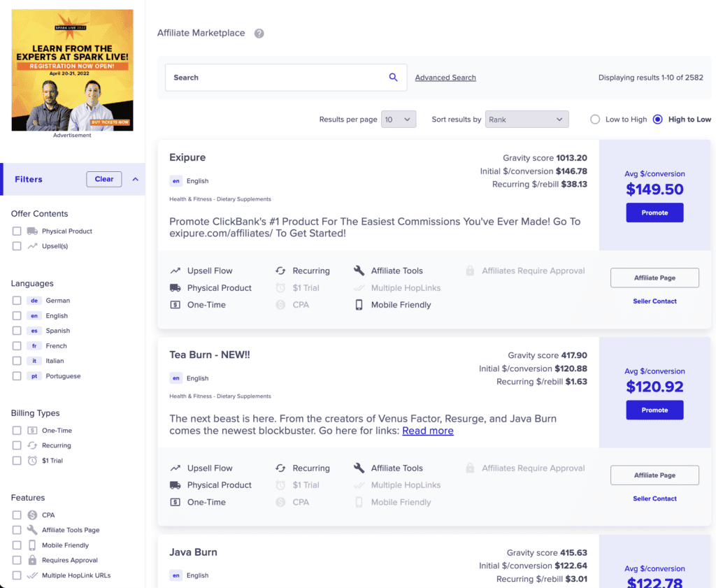Click Promote button for Exipure
The image size is (716, 588).
(x=654, y=213)
